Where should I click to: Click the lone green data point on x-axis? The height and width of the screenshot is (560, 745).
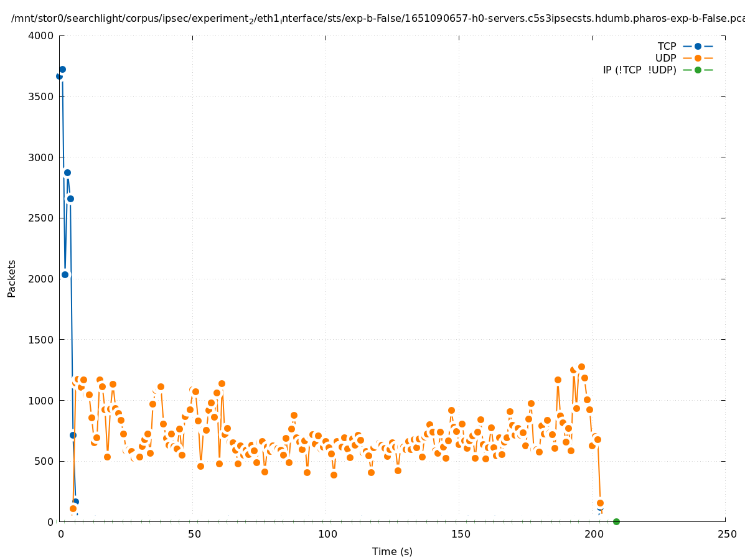coord(616,521)
